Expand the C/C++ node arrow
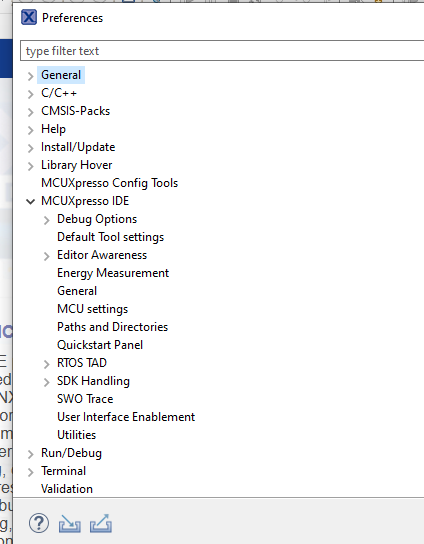Screen dimensions: 424x544 coord(31,94)
